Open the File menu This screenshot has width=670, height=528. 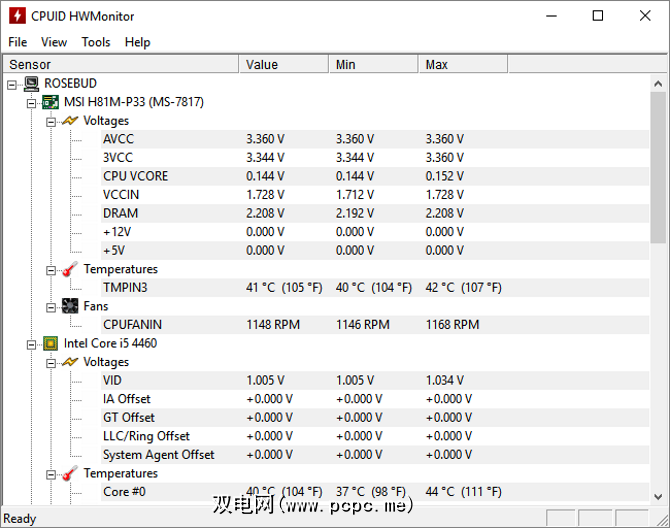pos(18,42)
